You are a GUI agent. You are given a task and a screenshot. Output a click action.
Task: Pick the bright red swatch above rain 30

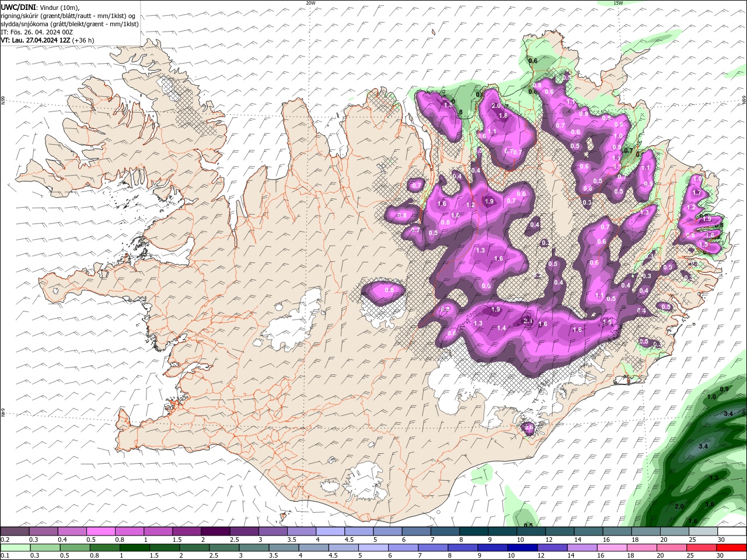point(731,548)
